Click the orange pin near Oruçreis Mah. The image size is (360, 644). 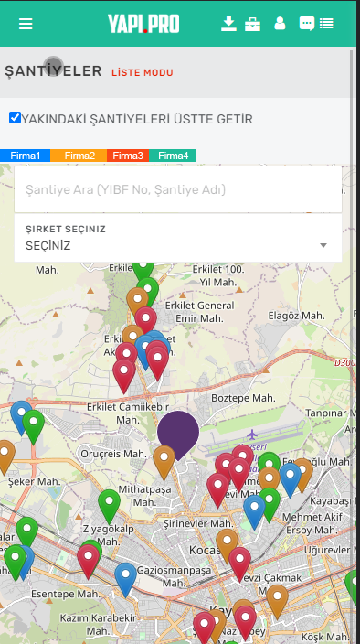(164, 463)
